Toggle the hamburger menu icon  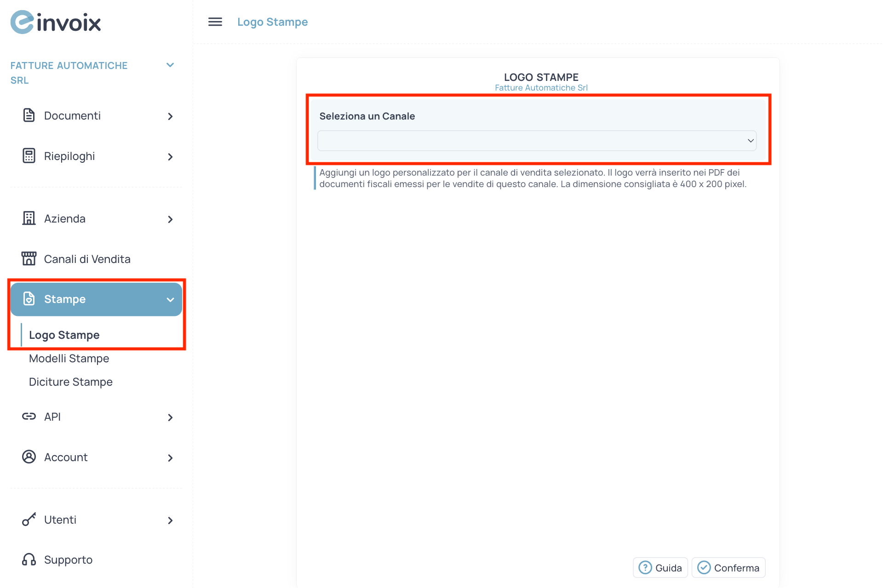(215, 22)
